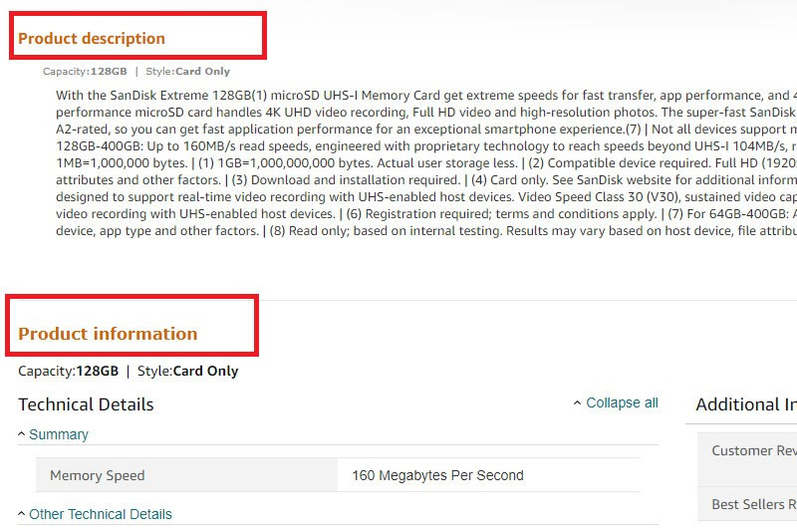
Task: Click 128GB capacity under Product description
Action: tap(109, 72)
